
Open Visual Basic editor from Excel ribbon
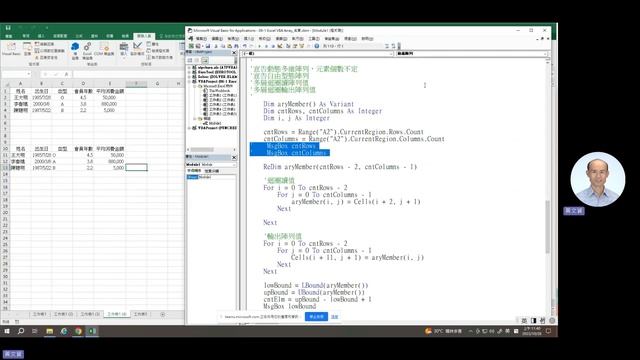point(11,48)
